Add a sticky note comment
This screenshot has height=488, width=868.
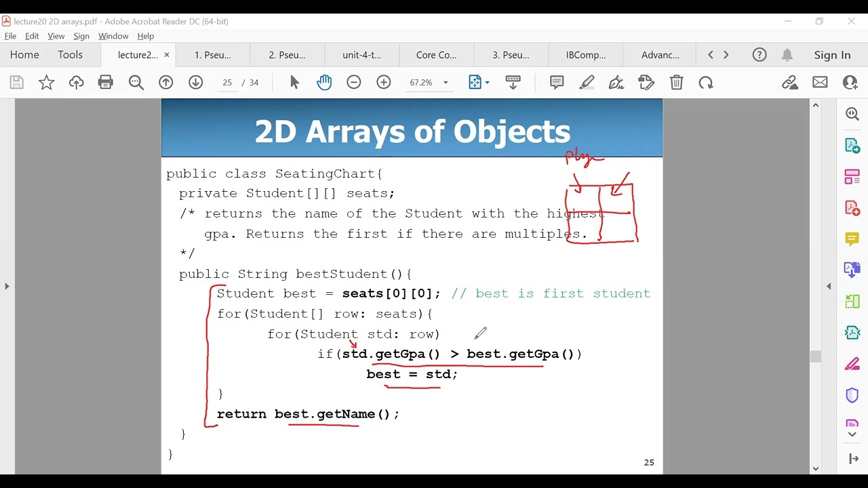coord(557,83)
